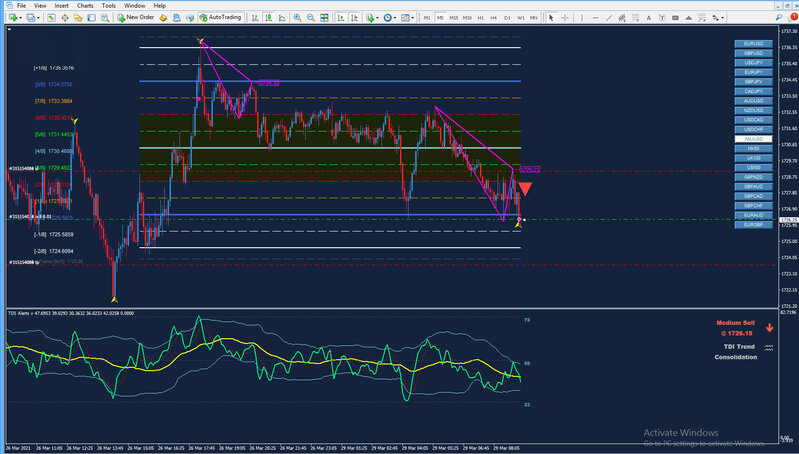Image resolution: width=799 pixels, height=454 pixels.
Task: Open the Navigator panel icon
Action: pyautogui.click(x=78, y=17)
